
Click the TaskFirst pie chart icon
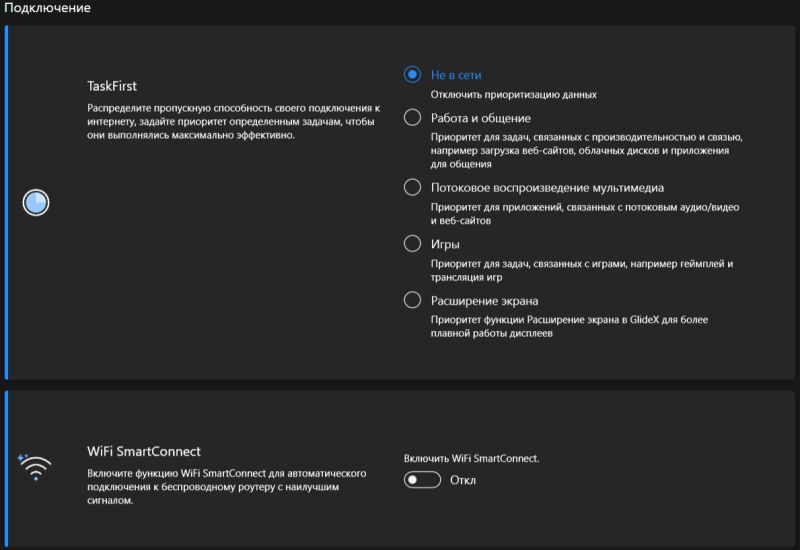coord(36,203)
